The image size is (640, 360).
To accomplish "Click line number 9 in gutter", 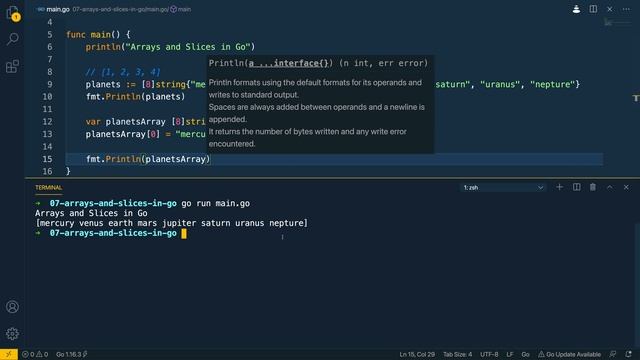I will tap(50, 84).
